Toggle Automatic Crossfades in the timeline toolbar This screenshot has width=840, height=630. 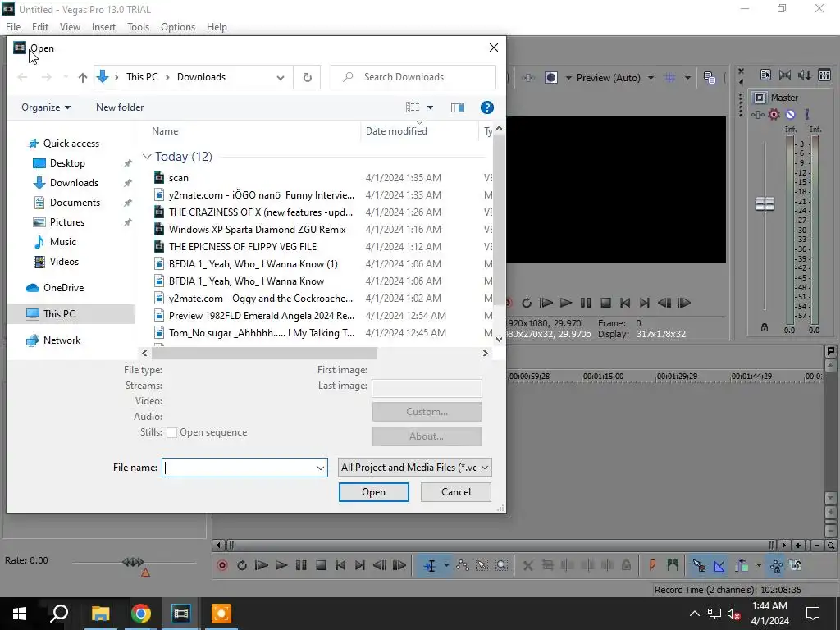pos(719,565)
